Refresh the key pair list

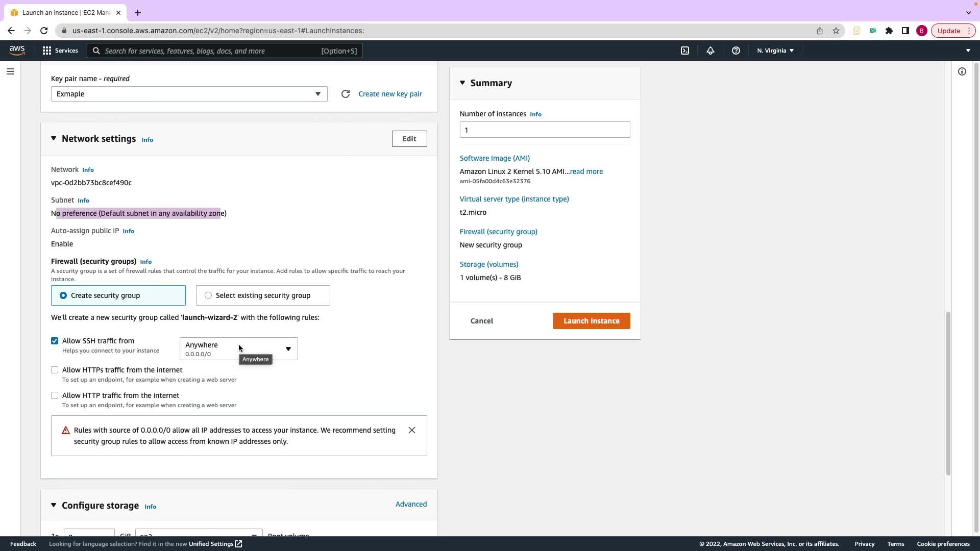point(346,94)
